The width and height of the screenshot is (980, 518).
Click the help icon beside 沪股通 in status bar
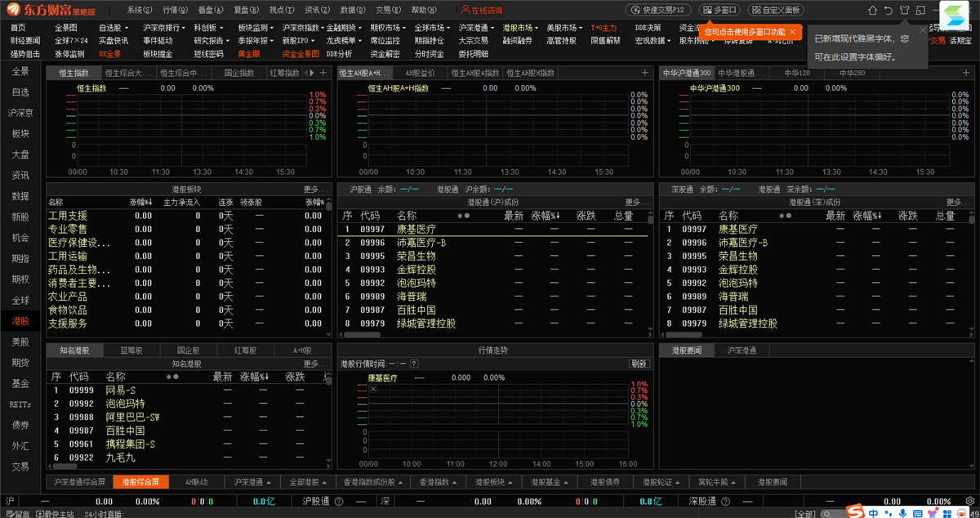(x=337, y=502)
